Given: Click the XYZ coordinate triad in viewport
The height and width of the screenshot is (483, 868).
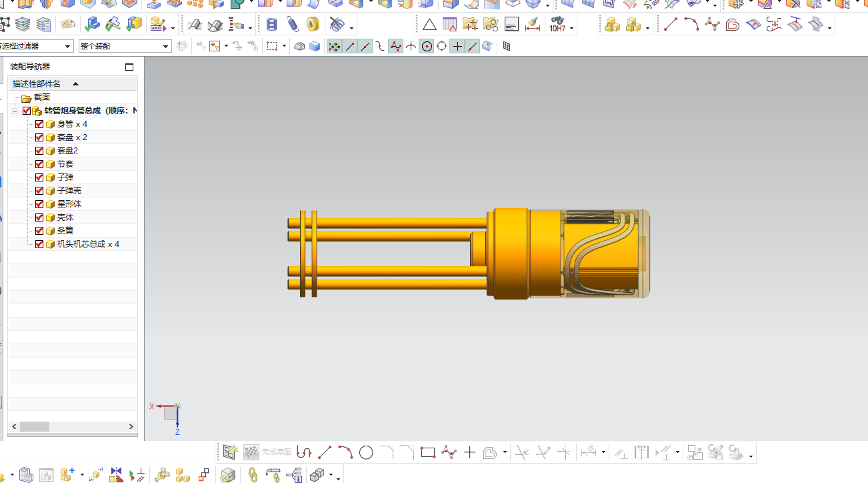Looking at the screenshot, I should point(167,417).
